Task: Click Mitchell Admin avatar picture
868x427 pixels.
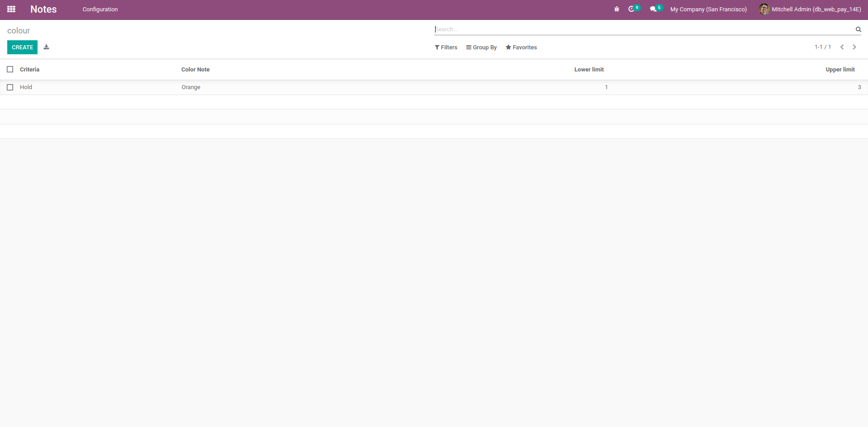Action: (x=764, y=9)
